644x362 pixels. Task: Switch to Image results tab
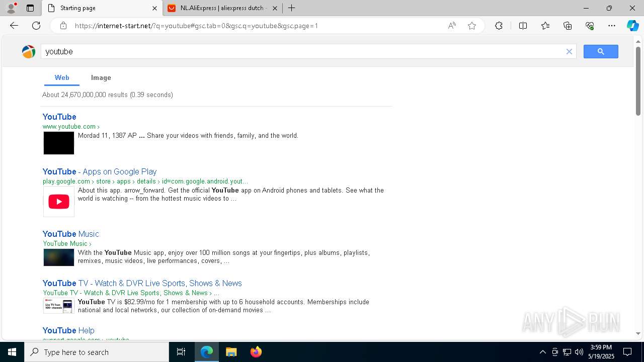point(101,77)
